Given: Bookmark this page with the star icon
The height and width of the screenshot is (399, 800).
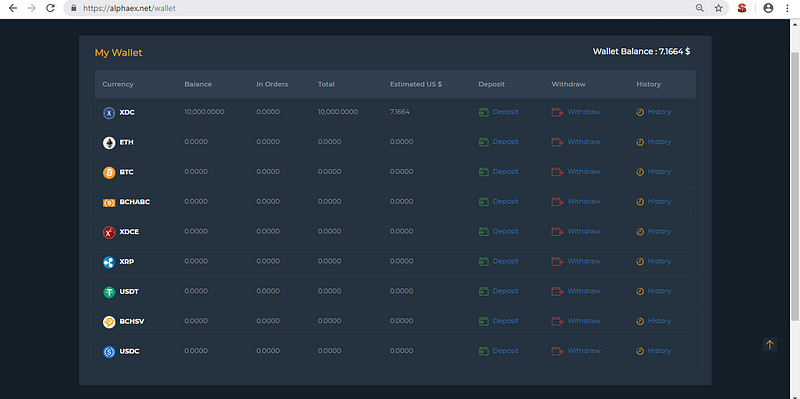Looking at the screenshot, I should pos(718,8).
